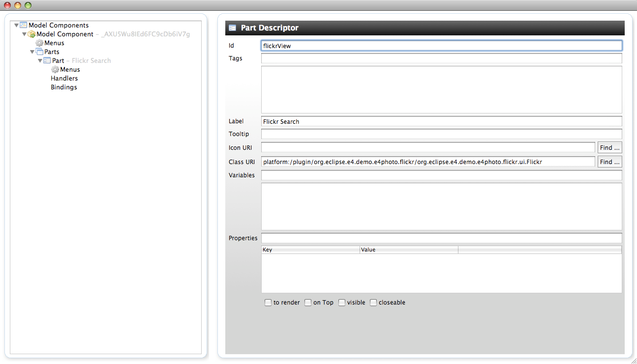Click the green zoom window button
Viewport: 637px width, 364px height.
28,5
